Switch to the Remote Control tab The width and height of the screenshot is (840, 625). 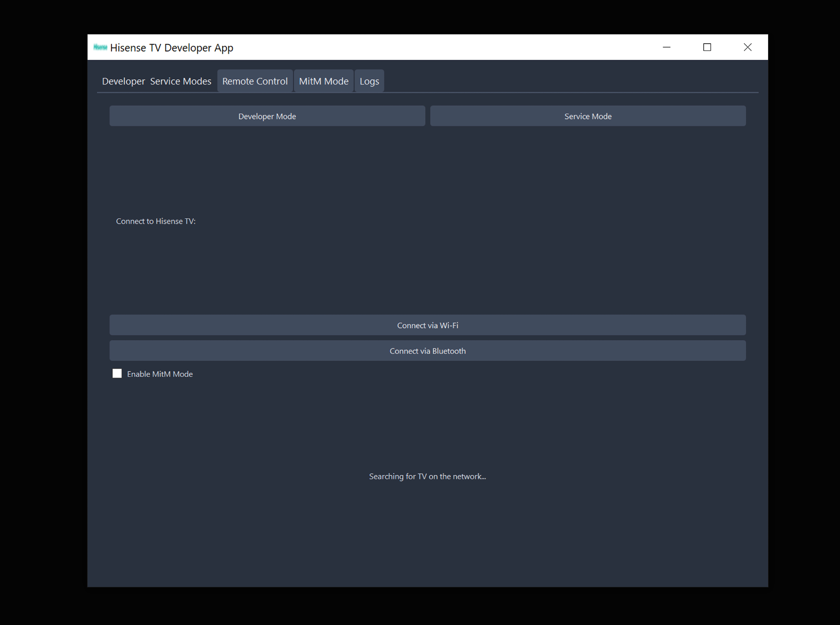coord(255,81)
